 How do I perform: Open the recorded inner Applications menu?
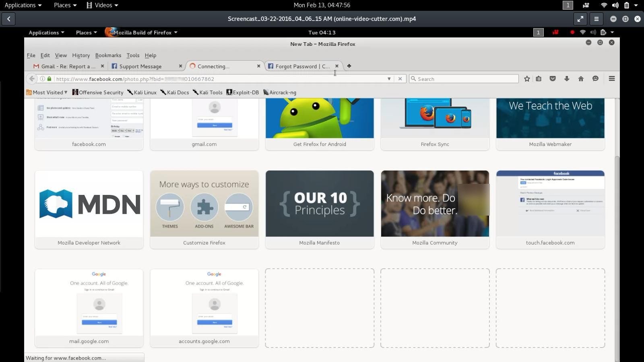pyautogui.click(x=46, y=33)
